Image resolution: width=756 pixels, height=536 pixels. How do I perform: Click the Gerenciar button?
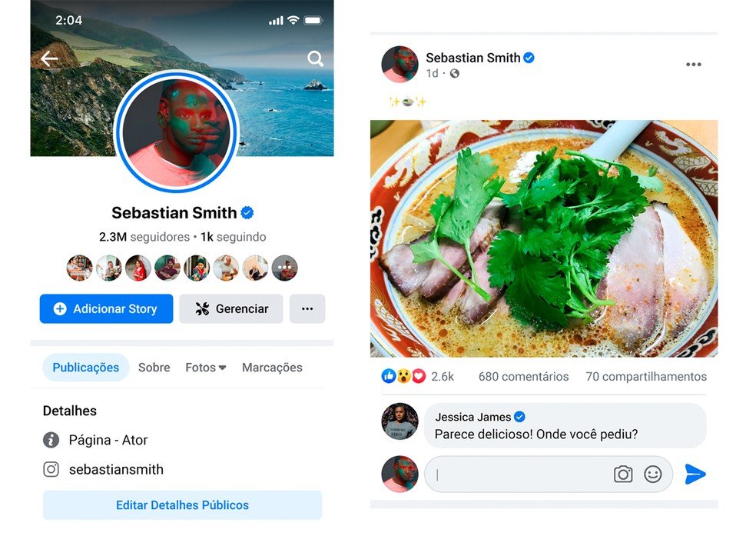(x=231, y=309)
